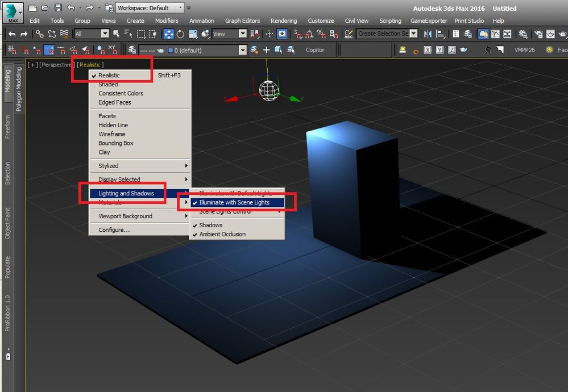Activate the Rotate tool
This screenshot has width=568, height=392.
pos(180,34)
